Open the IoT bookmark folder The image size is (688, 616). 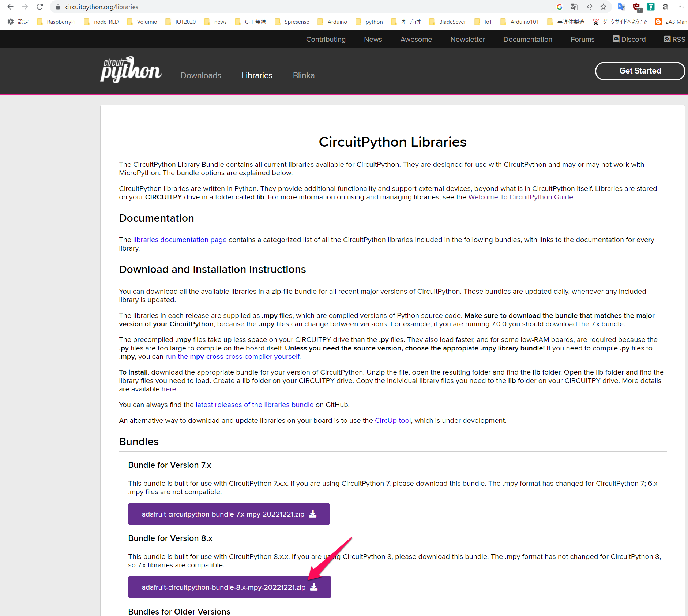(x=483, y=22)
